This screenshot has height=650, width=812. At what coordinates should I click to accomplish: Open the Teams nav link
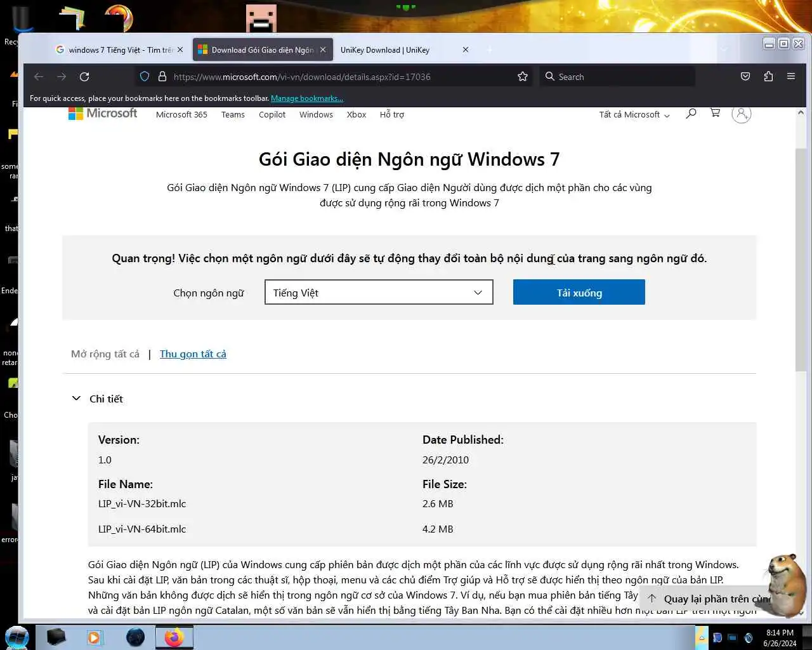[x=233, y=115]
